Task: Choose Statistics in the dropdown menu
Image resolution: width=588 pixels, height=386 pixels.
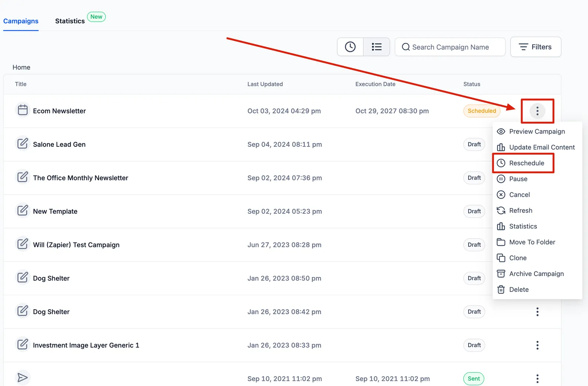Action: click(537, 226)
